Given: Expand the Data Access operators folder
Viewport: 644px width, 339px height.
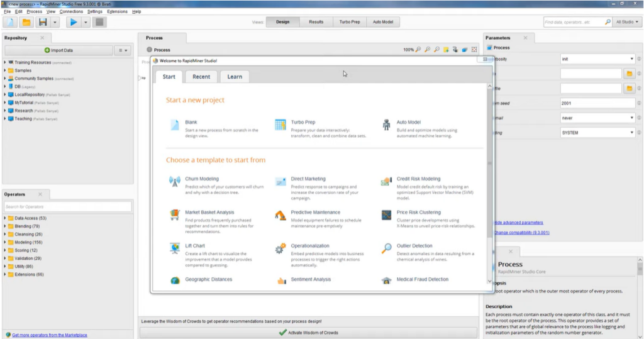Looking at the screenshot, I should pos(5,218).
